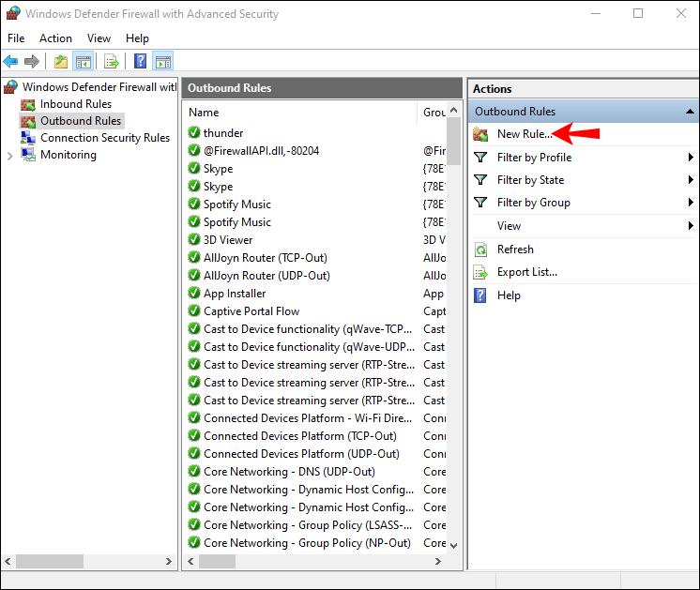Click the Up one level folder icon
This screenshot has height=590, width=700.
pyautogui.click(x=61, y=61)
